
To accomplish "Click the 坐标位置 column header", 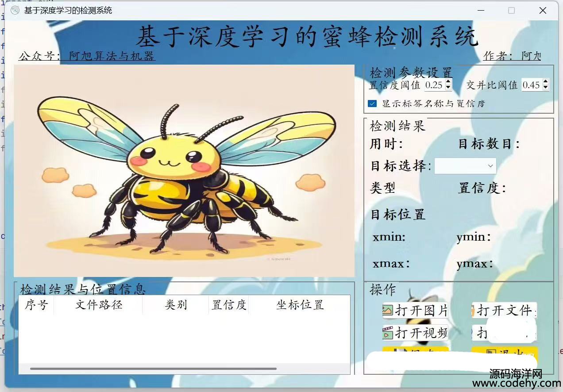I will (300, 305).
